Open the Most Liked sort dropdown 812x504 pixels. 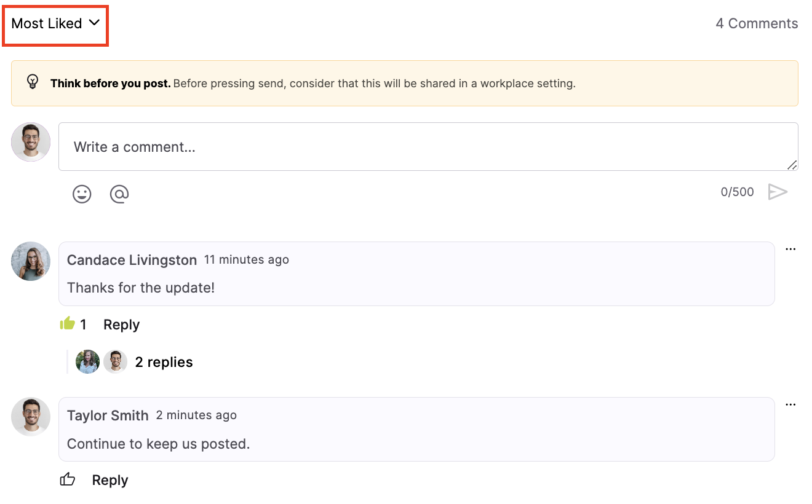54,23
